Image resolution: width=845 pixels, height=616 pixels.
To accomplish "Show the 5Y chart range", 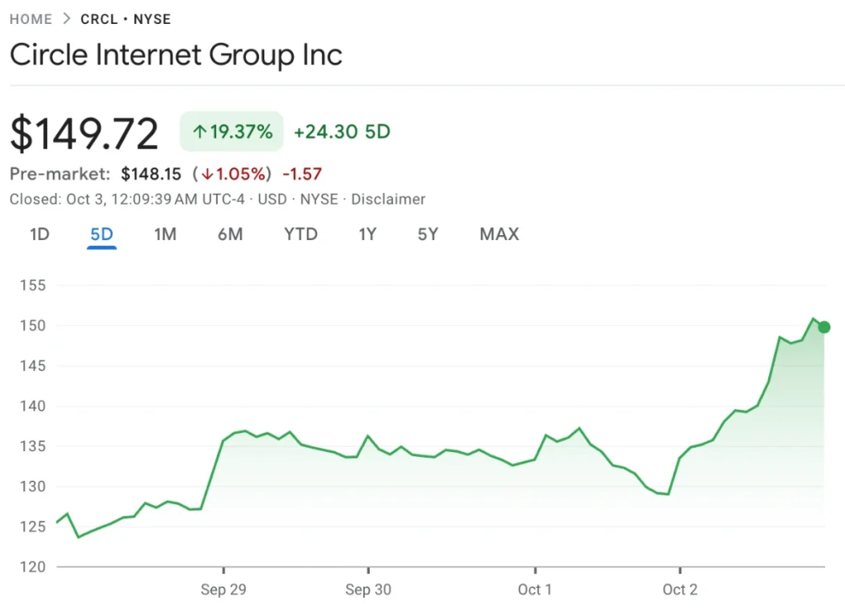I will point(427,234).
